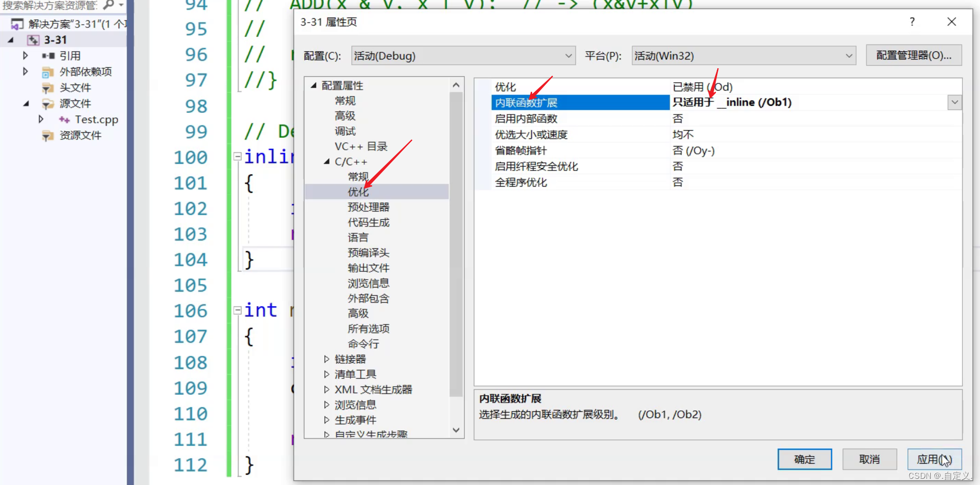Select 优化 under C/C++
Image resolution: width=980 pixels, height=485 pixels.
pyautogui.click(x=358, y=192)
